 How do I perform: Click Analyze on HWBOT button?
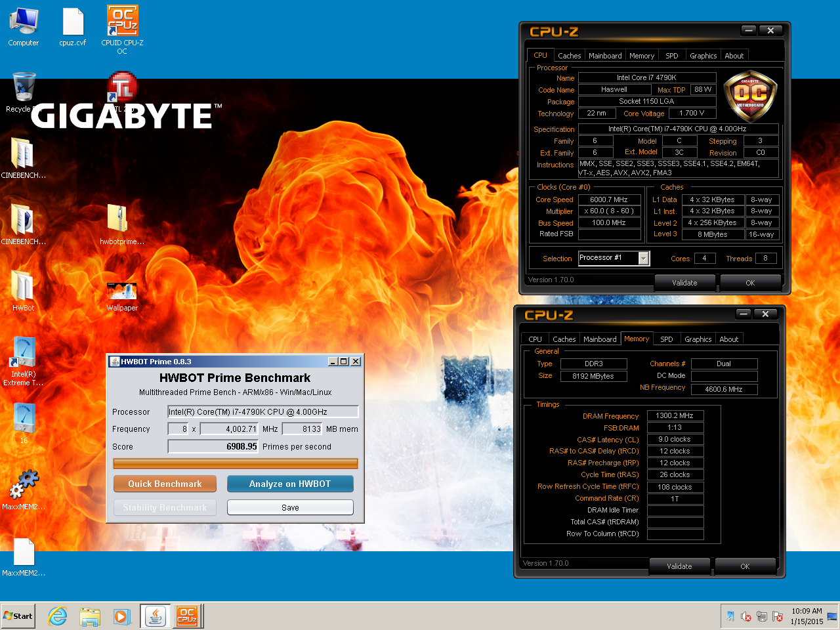pos(290,484)
